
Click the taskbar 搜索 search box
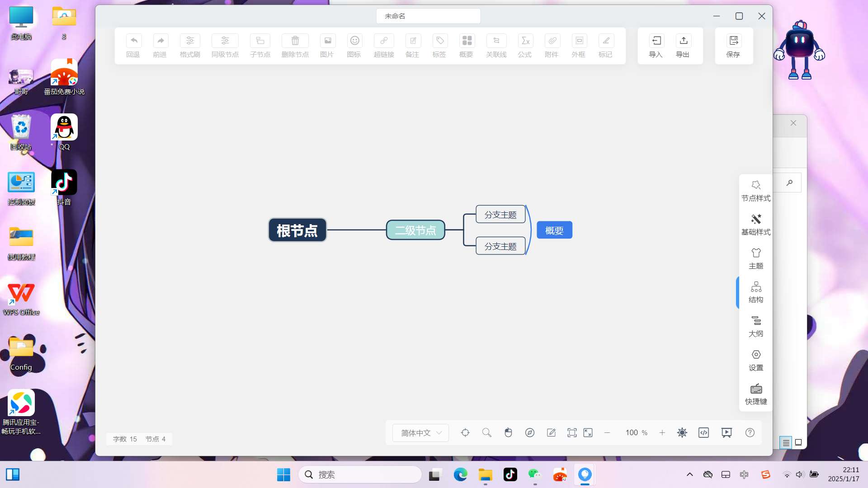360,474
